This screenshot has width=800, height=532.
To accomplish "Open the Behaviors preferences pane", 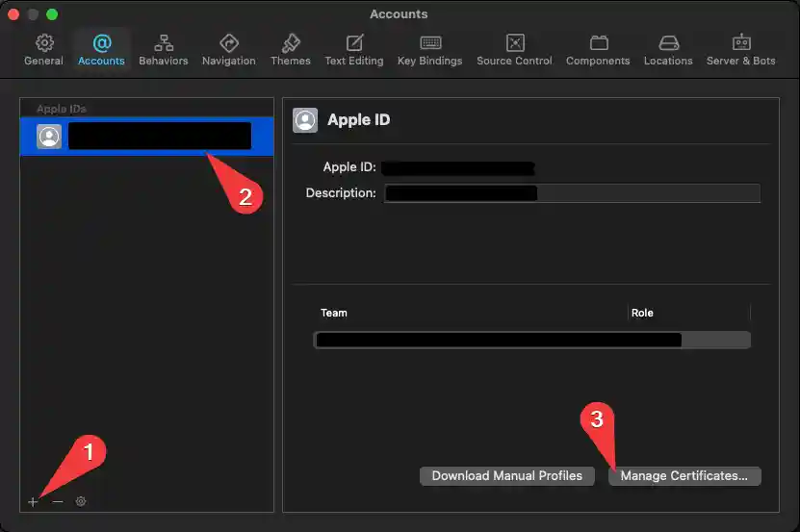I will [x=163, y=49].
